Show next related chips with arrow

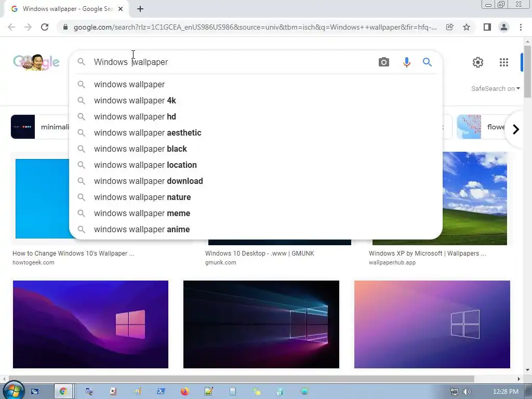[x=516, y=129]
